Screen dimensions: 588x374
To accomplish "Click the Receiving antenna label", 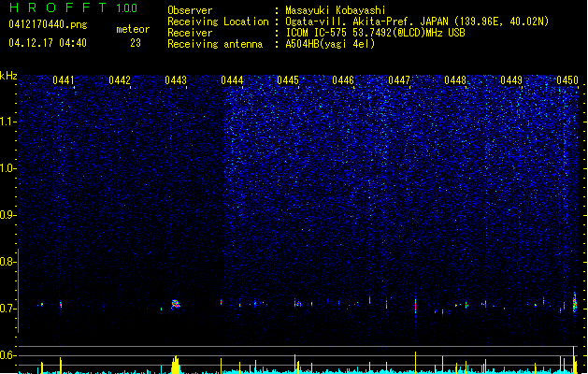I will coord(215,44).
